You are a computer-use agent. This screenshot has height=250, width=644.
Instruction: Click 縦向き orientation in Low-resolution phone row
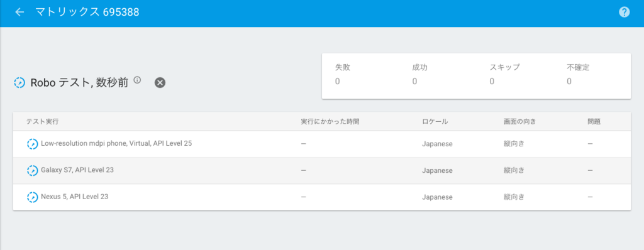coord(514,144)
